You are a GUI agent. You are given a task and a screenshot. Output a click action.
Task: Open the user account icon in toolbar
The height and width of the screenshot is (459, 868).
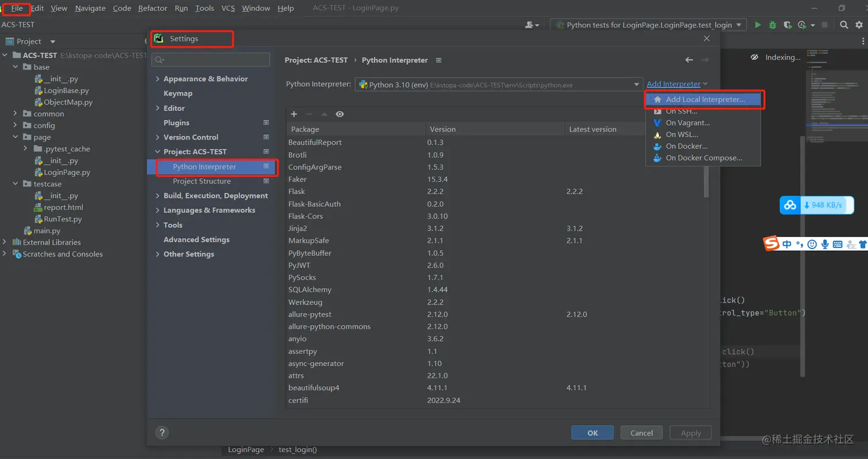pyautogui.click(x=532, y=25)
